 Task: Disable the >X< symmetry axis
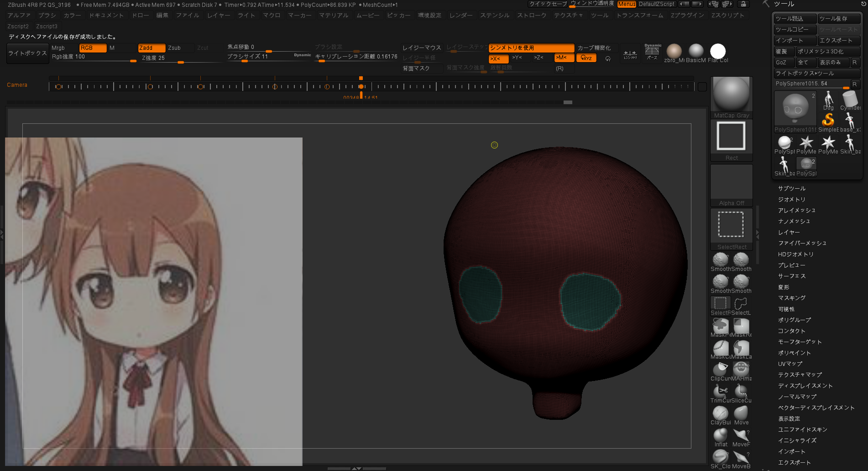click(x=498, y=58)
